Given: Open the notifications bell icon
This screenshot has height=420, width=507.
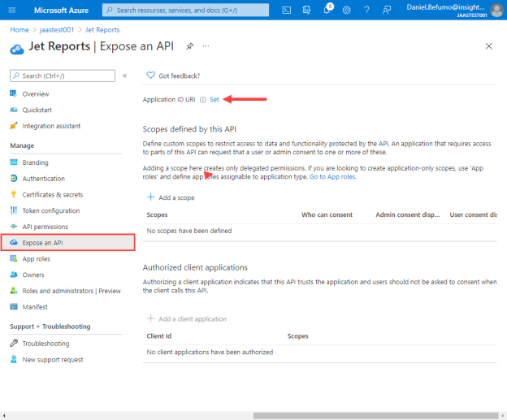Looking at the screenshot, I should [327, 10].
